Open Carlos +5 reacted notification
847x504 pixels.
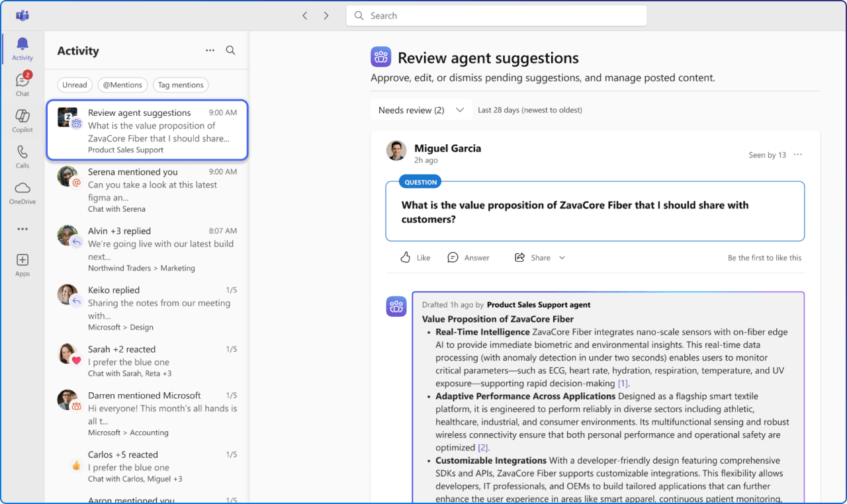147,466
